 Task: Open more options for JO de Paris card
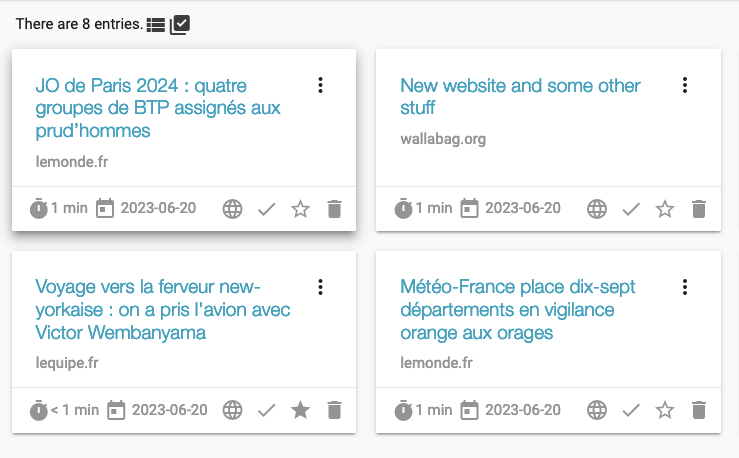[320, 86]
